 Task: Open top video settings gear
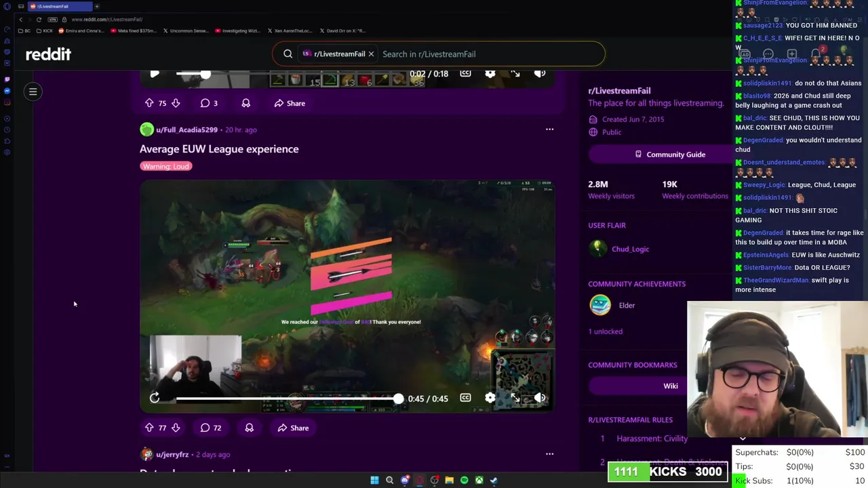[490, 73]
